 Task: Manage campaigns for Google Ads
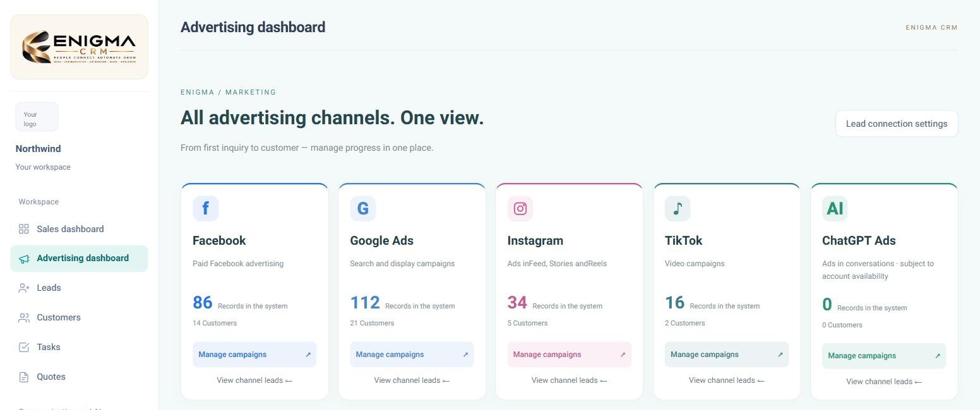(x=412, y=354)
